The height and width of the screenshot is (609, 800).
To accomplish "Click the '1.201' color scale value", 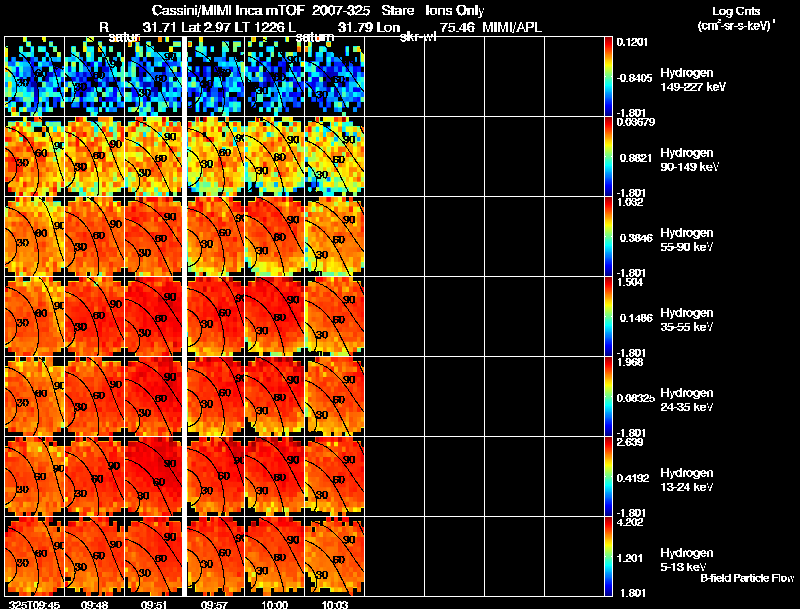I will pos(630,559).
